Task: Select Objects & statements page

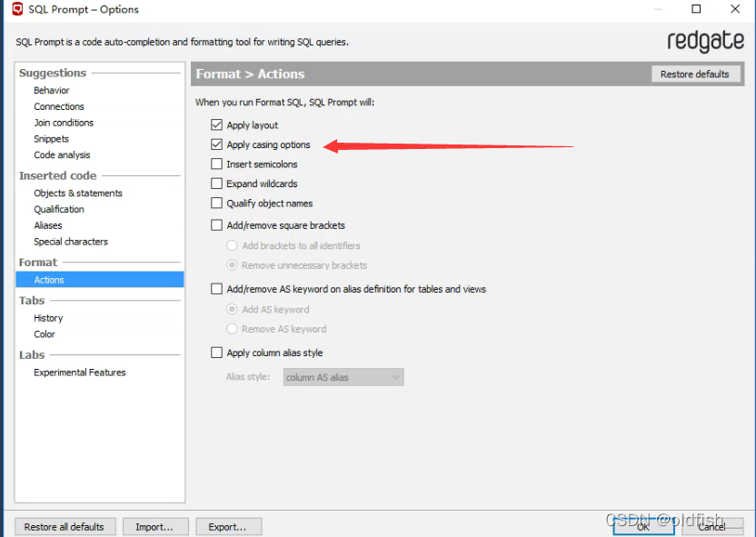Action: pos(78,193)
